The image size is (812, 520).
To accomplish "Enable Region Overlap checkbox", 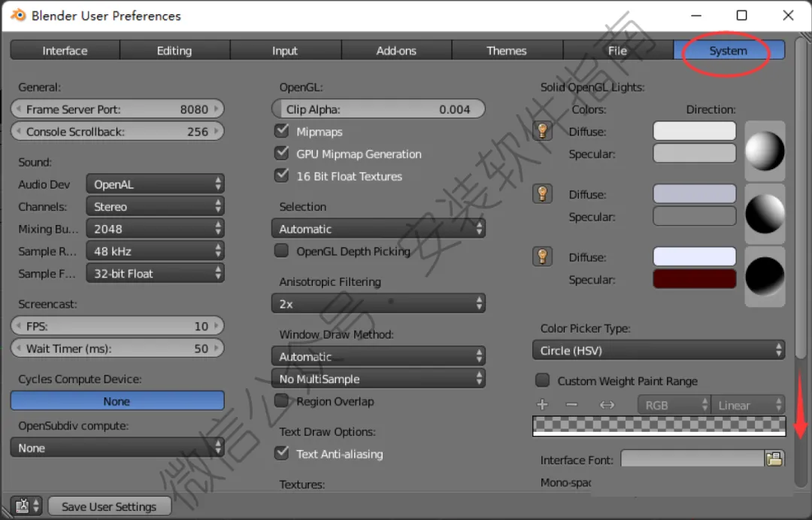I will tap(282, 400).
